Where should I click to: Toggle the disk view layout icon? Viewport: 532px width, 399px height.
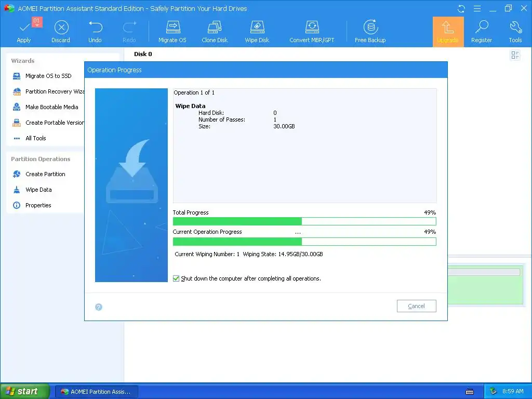click(x=515, y=55)
